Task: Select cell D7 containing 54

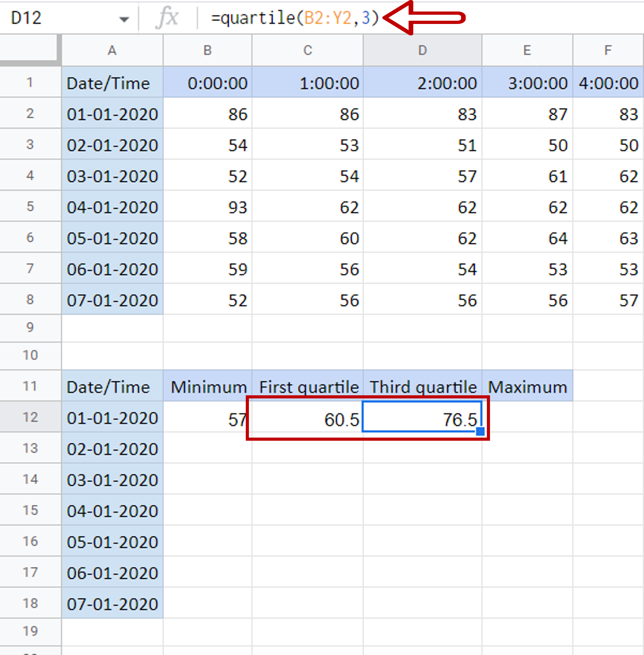Action: pos(422,268)
